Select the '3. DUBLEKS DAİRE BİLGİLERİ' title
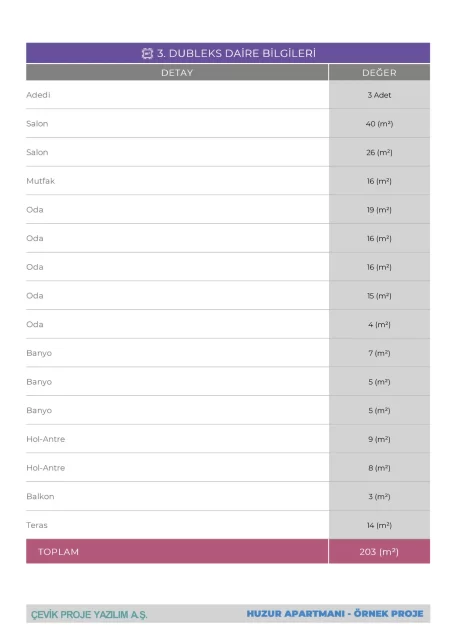450x636 pixels. click(236, 53)
